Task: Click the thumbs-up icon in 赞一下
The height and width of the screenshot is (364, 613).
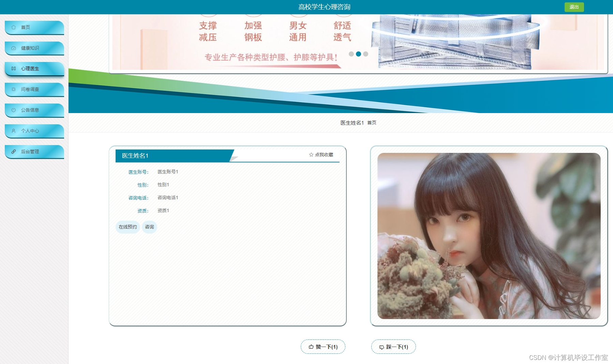Action: (x=311, y=347)
